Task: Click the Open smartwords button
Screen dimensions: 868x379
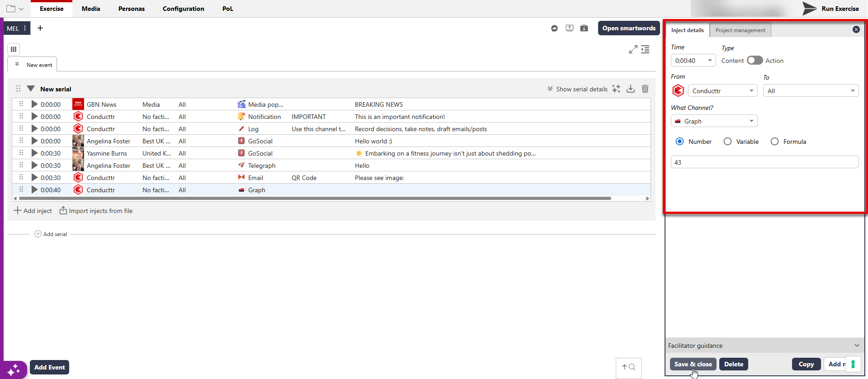Action: tap(628, 28)
